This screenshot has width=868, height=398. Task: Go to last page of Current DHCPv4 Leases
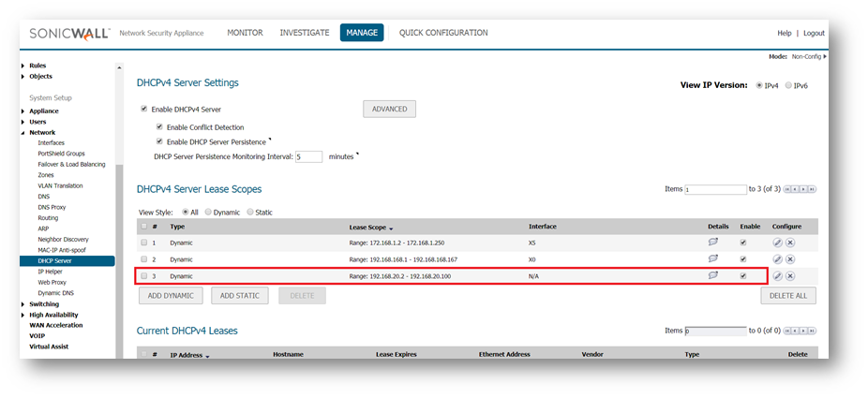tap(812, 331)
